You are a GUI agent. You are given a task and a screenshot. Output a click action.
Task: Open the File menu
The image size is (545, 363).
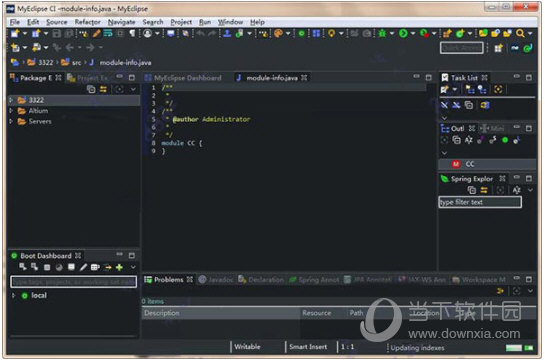point(15,22)
